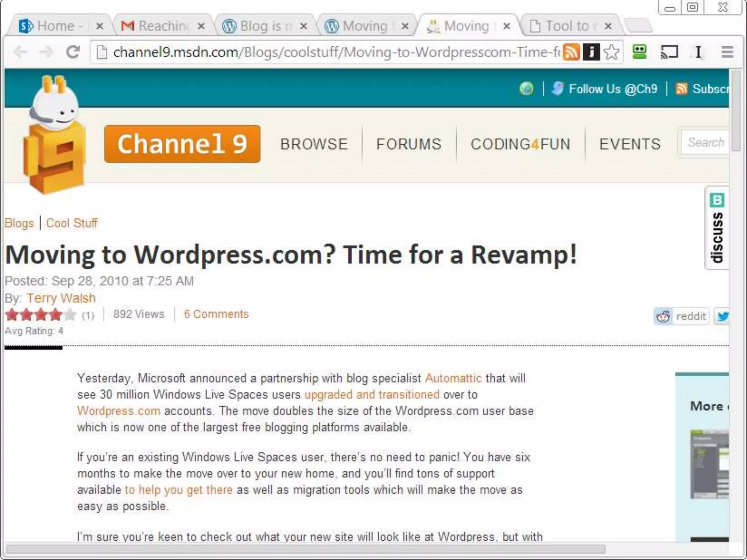
Task: Bookmark page with the star icon
Action: [611, 52]
